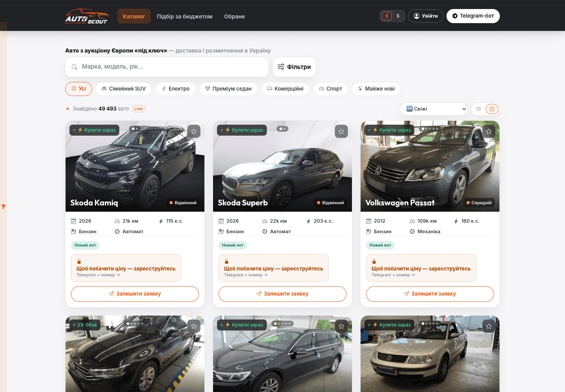Switch to list view layout

pyautogui.click(x=479, y=109)
